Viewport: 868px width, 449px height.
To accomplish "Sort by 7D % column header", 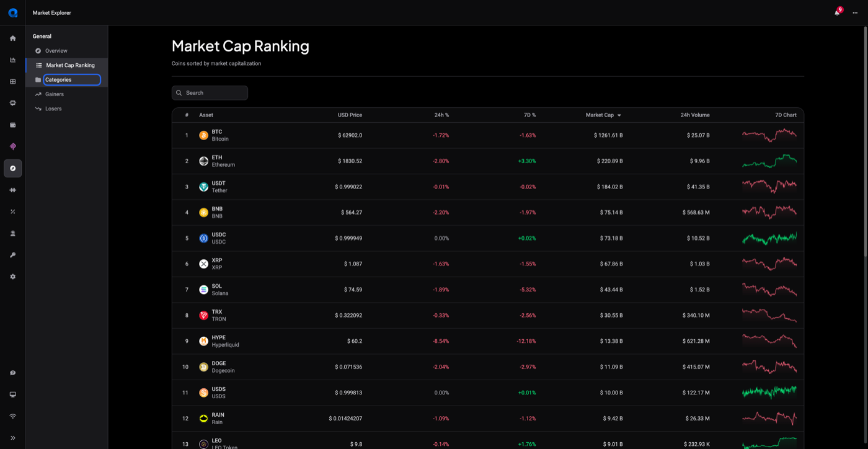I will [x=529, y=115].
